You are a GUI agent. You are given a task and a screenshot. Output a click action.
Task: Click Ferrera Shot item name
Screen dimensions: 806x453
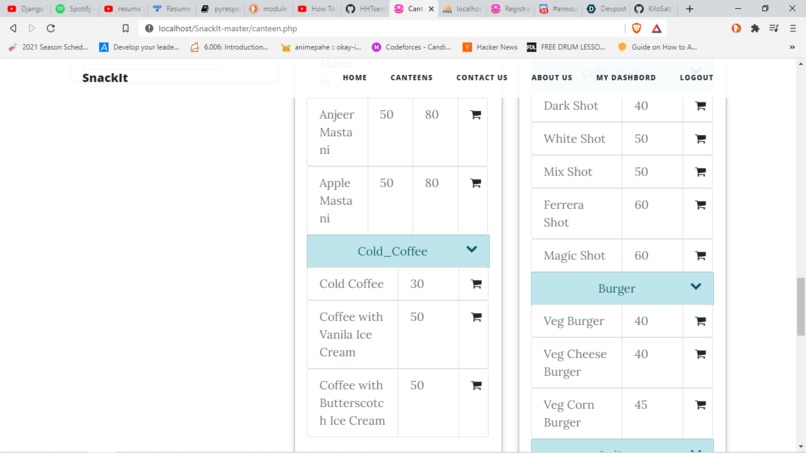pos(563,213)
